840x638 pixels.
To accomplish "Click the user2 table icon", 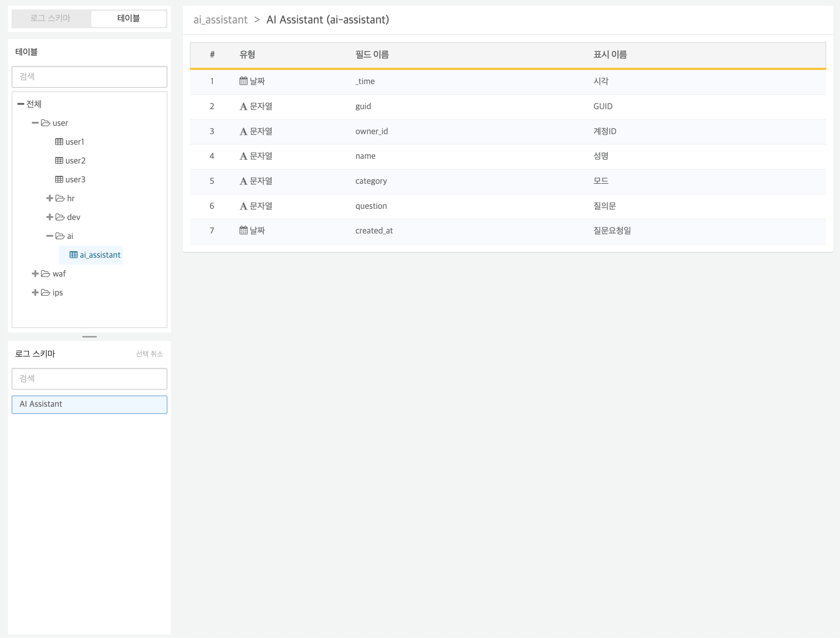I will (59, 161).
